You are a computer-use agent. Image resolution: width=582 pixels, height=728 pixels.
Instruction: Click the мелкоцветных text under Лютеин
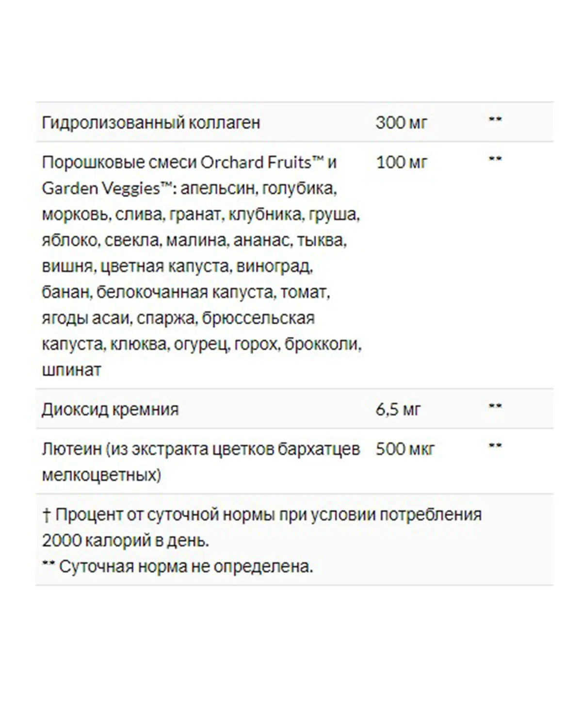click(101, 475)
